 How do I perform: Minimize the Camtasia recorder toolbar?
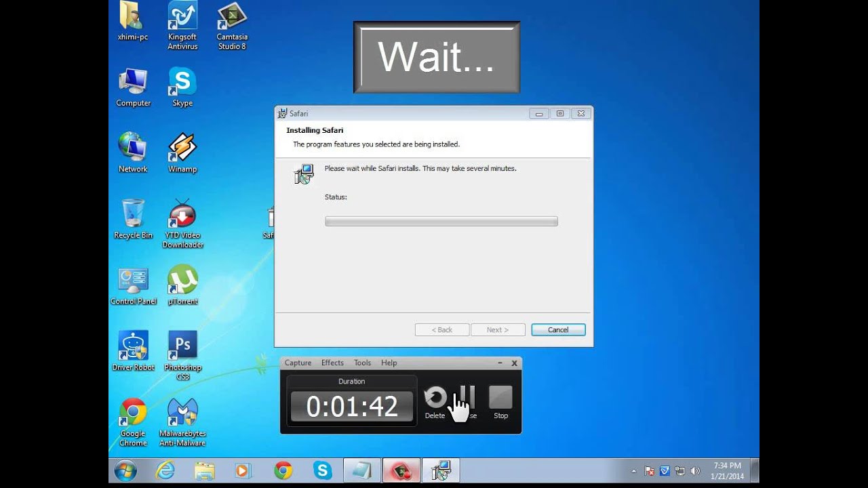click(500, 363)
